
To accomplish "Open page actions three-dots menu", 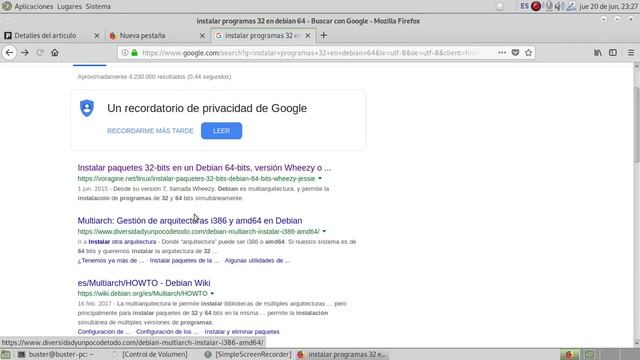I will pyautogui.click(x=502, y=53).
